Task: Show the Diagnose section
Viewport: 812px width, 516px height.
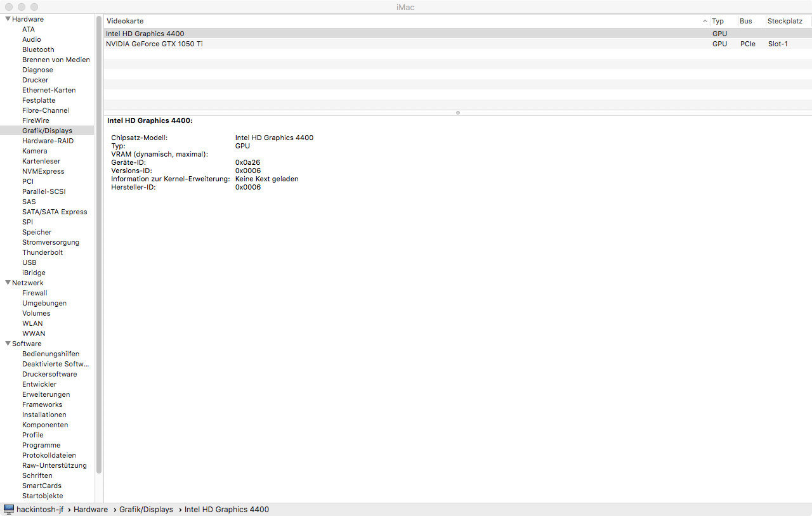Action: click(x=37, y=70)
